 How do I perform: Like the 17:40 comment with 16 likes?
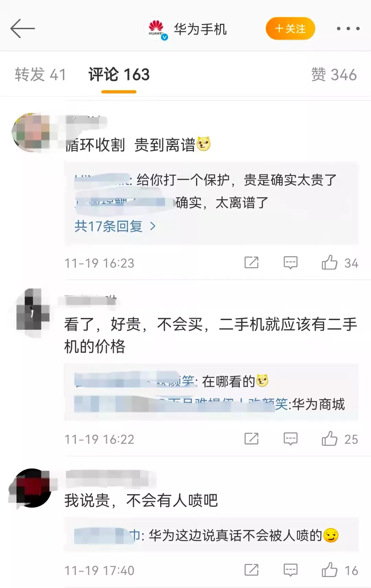click(329, 570)
